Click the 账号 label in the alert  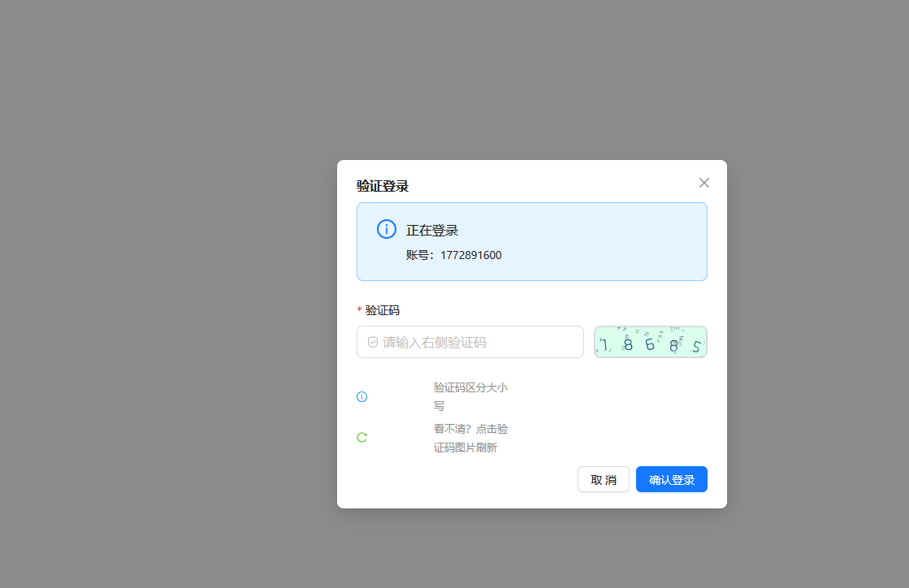coord(420,255)
